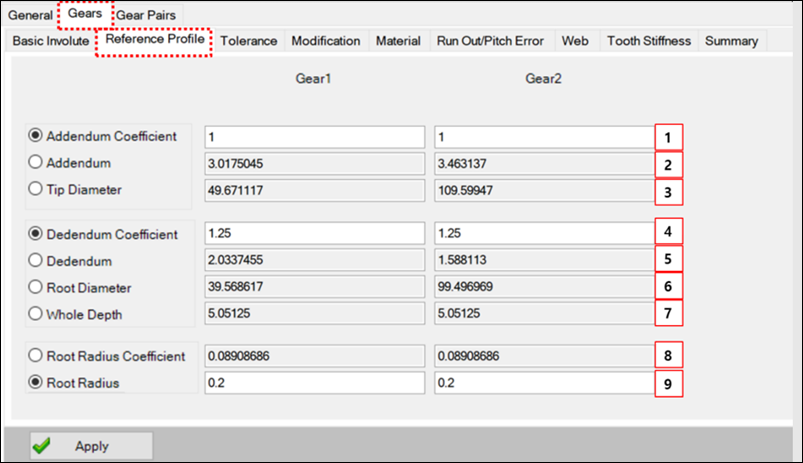Switch to the General tab
803x463 pixels.
[30, 15]
